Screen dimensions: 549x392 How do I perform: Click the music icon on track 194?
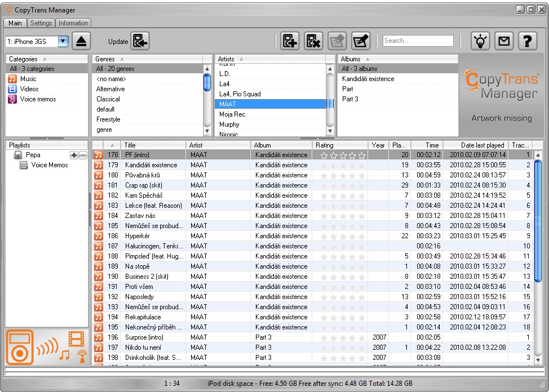coord(99,317)
